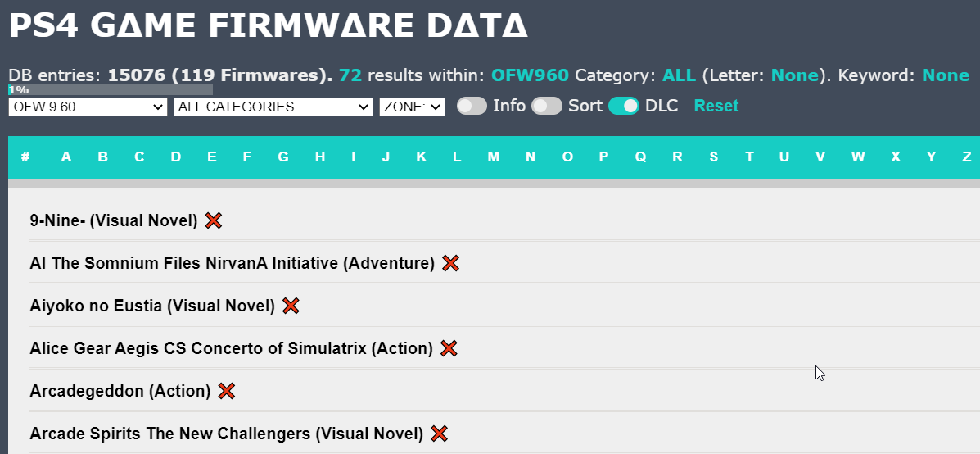The image size is (980, 454).
Task: Click the 1% progress bar
Action: point(111,90)
